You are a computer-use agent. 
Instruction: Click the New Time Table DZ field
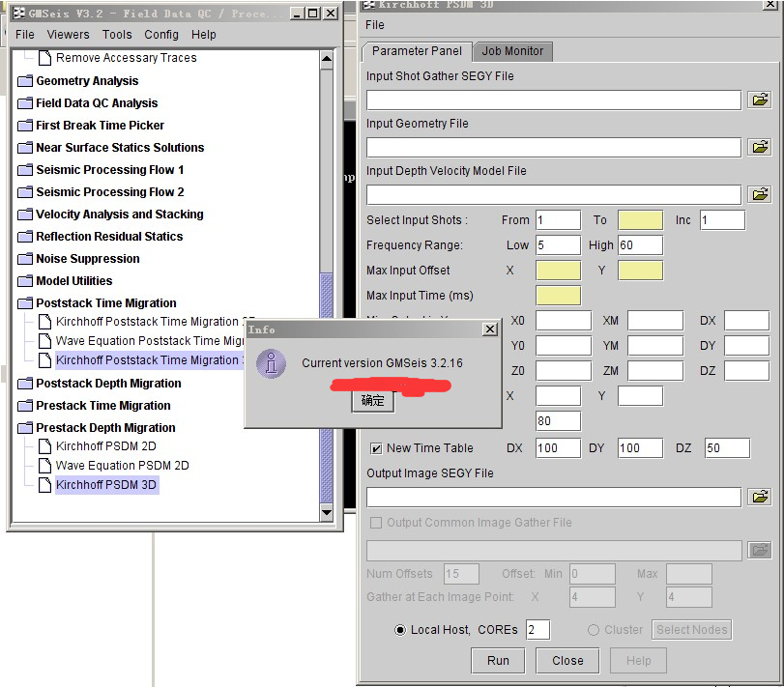click(x=728, y=448)
